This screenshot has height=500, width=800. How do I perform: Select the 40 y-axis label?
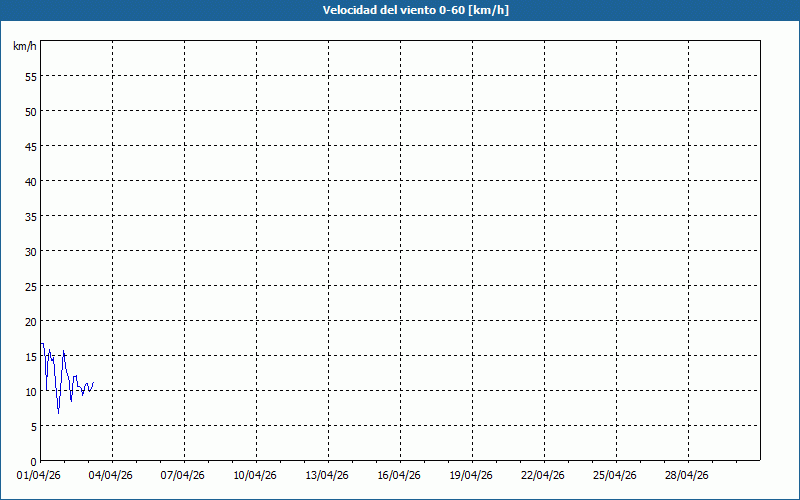coord(30,181)
